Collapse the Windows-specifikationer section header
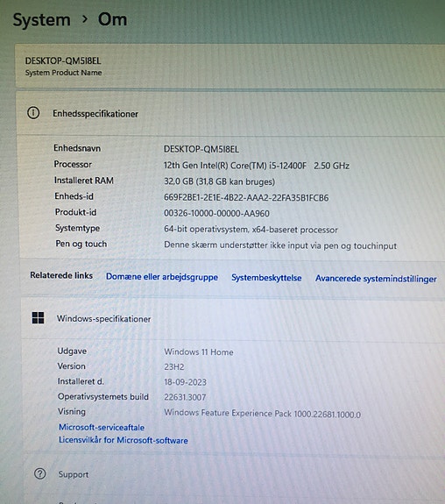Viewport: 445px width, 504px height. click(233, 318)
